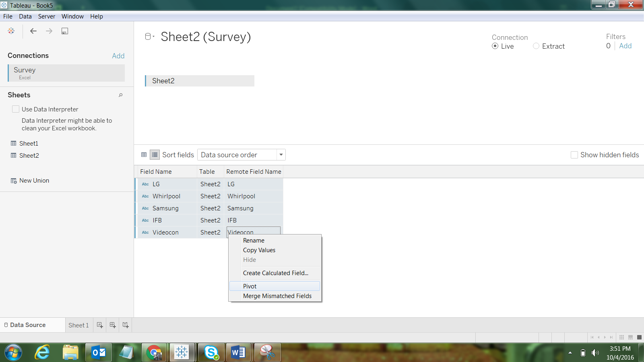Image resolution: width=644 pixels, height=362 pixels.
Task: Choose Merge Mismatched Fields option
Action: (x=275, y=296)
